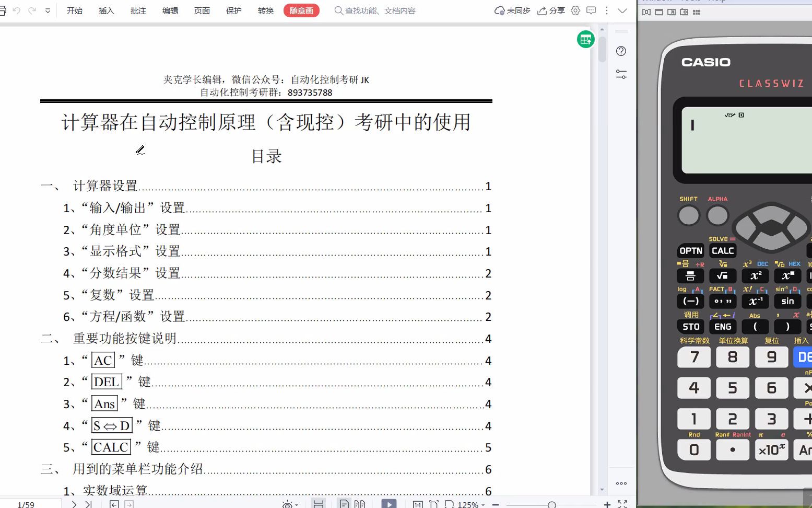Click the previous view back-arrow icon
Viewport: 812px width, 508px height.
[114, 504]
